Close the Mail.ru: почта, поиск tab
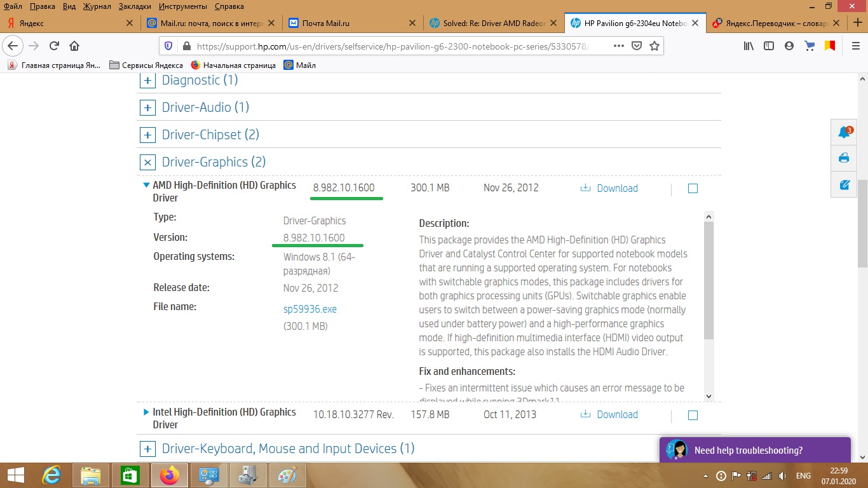Screen dimensions: 868x488 [271, 23]
